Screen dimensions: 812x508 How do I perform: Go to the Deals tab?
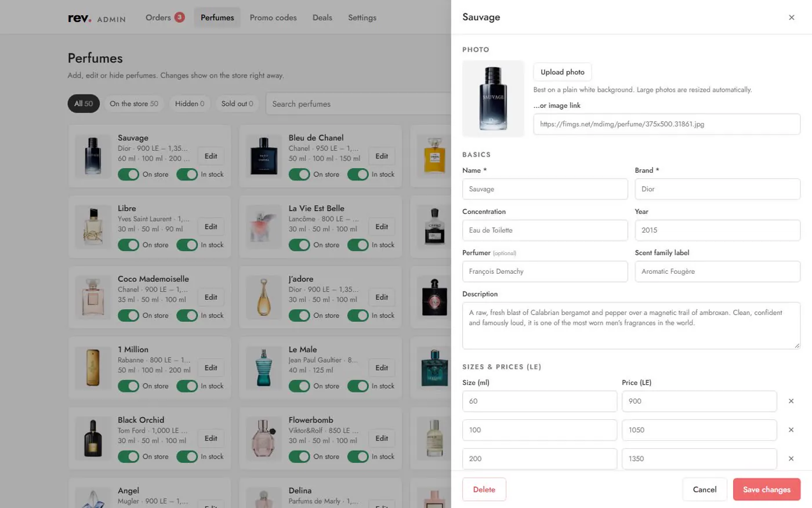[x=322, y=17]
